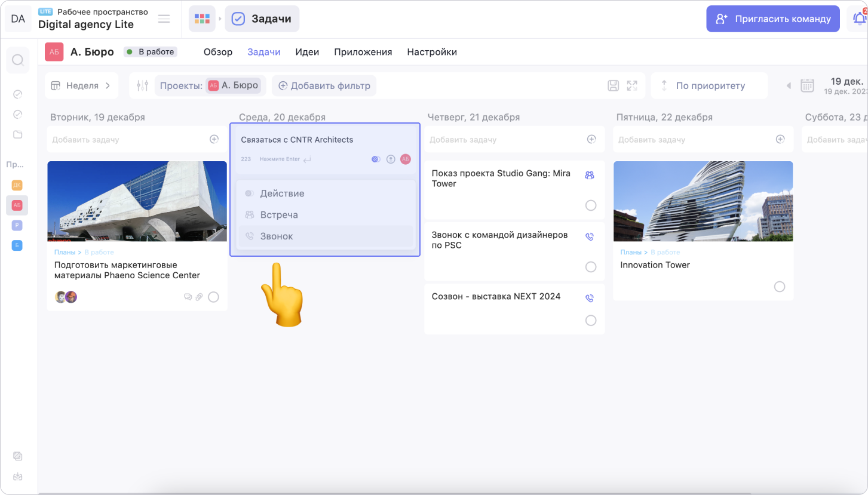The image size is (868, 495).
Task: Complete the Созвон - выставка NEXT 2024 task
Action: pyautogui.click(x=591, y=321)
